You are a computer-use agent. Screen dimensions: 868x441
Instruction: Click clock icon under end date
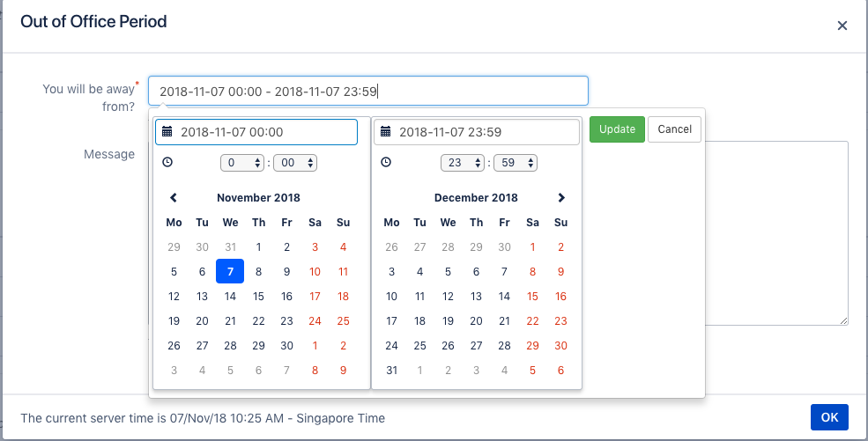[385, 162]
